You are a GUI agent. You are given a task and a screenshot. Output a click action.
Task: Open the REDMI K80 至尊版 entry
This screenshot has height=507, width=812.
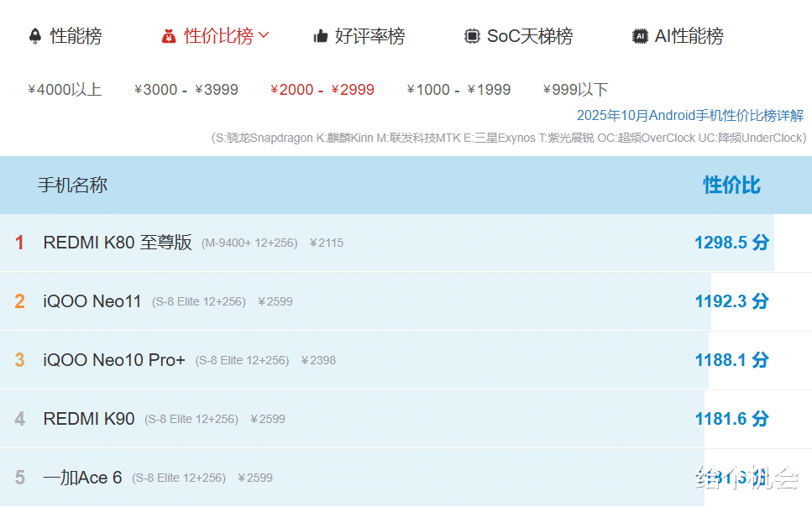tap(118, 243)
